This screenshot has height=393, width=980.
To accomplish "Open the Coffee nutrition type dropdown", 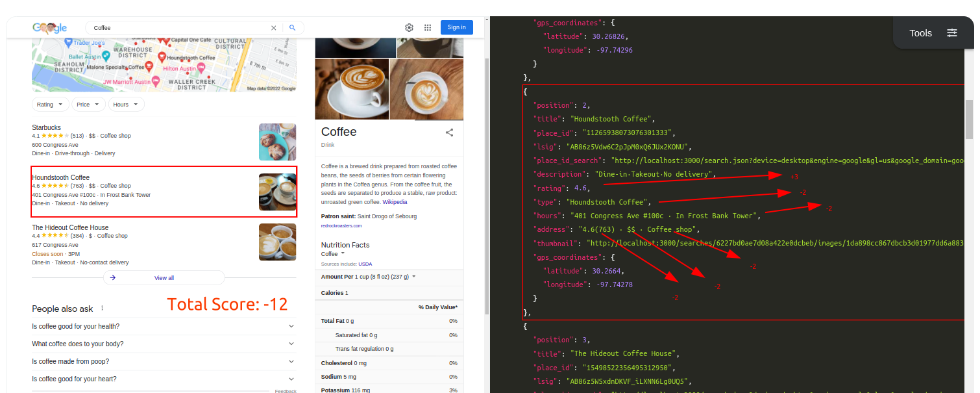I will 333,254.
